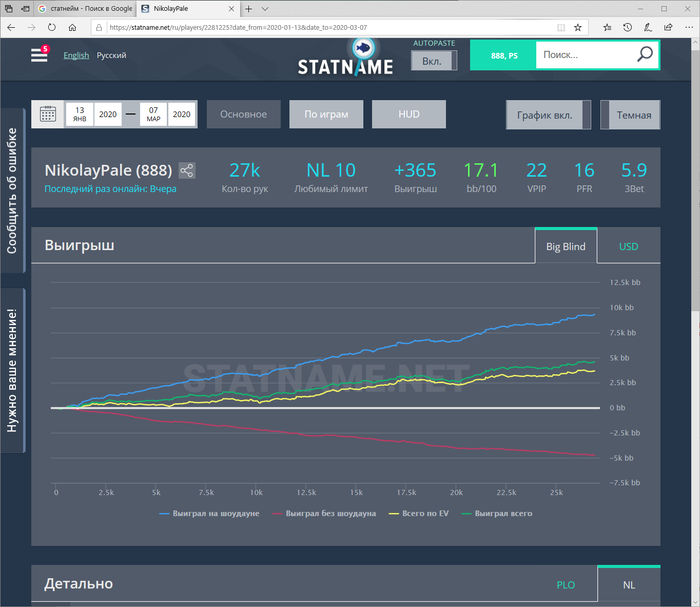The width and height of the screenshot is (700, 607).
Task: Click the 16 PFR stat
Action: (584, 177)
